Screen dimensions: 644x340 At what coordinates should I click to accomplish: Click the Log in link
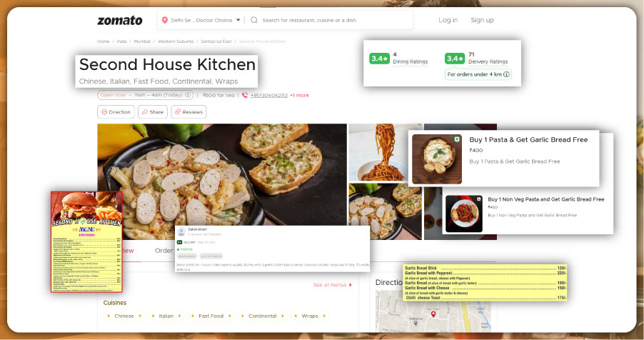coord(448,20)
